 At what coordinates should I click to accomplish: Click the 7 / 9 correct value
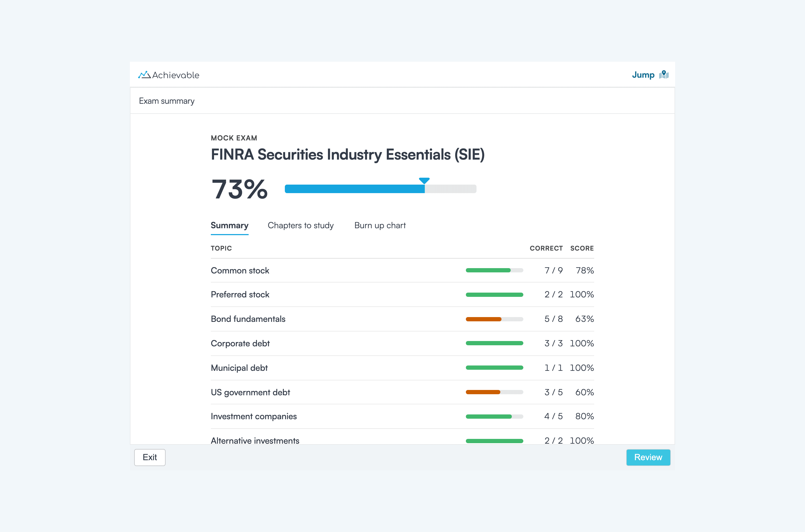click(x=553, y=271)
